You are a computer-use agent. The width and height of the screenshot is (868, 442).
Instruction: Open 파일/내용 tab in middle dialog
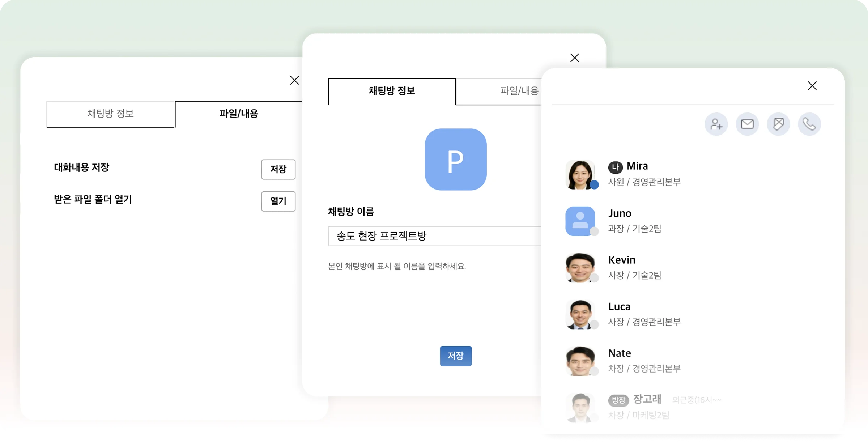[x=519, y=91]
